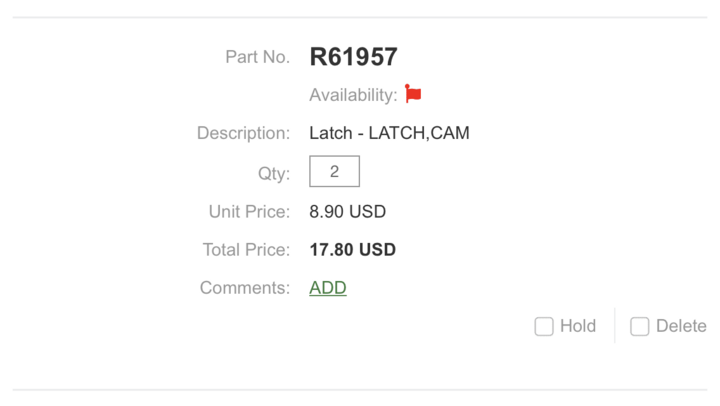Open the ADD comments link

coord(328,288)
